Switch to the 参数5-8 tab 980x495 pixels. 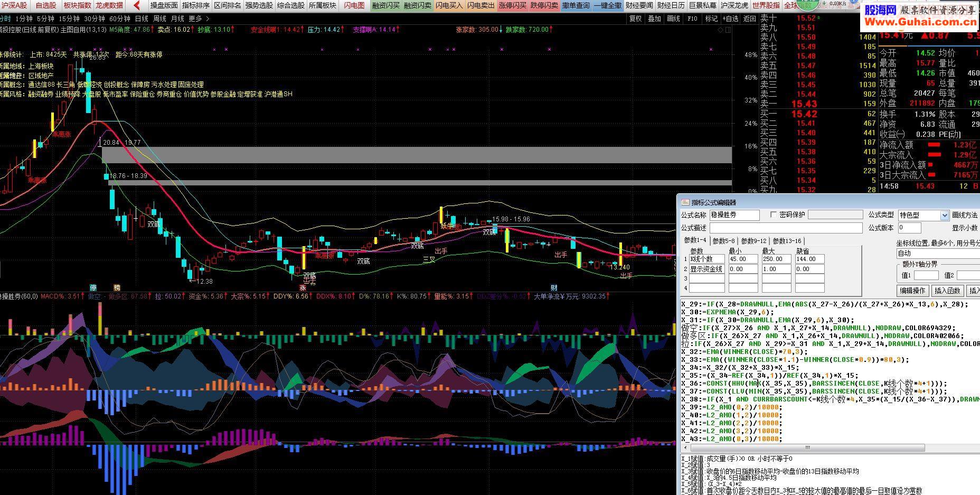(x=723, y=241)
